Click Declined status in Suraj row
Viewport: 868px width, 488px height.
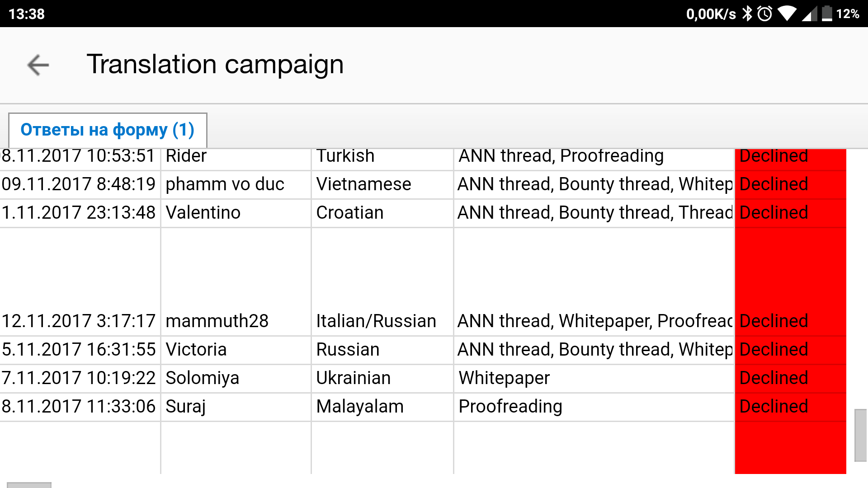point(790,407)
